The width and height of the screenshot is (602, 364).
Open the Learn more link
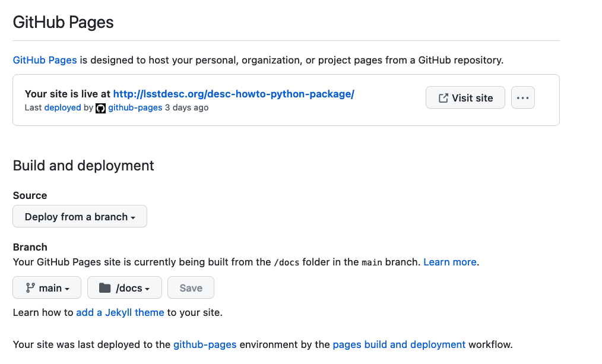[449, 262]
